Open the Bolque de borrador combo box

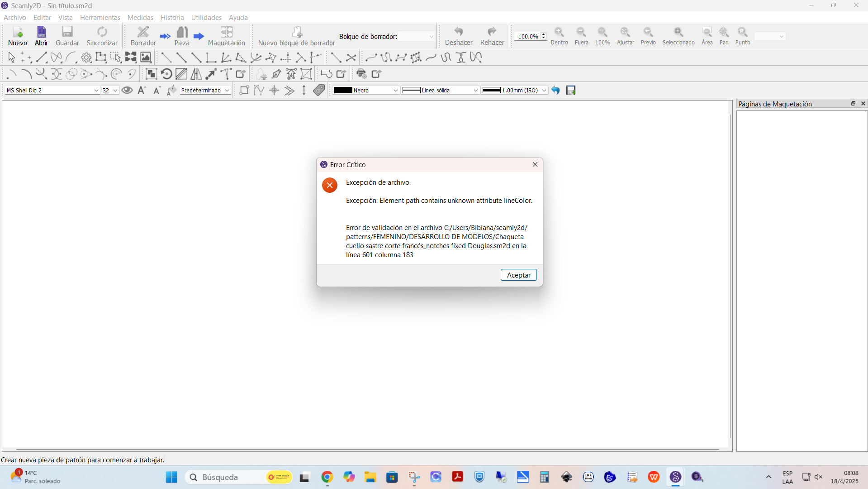point(417,36)
